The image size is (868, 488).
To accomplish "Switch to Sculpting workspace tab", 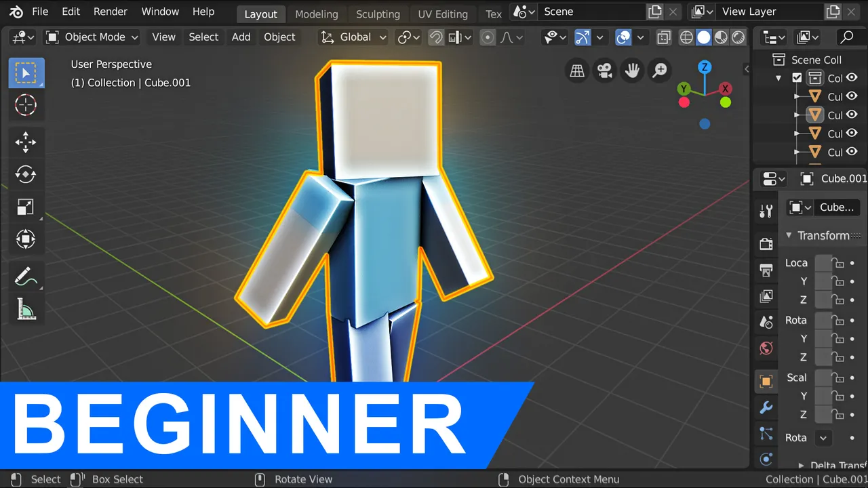I will pos(378,14).
